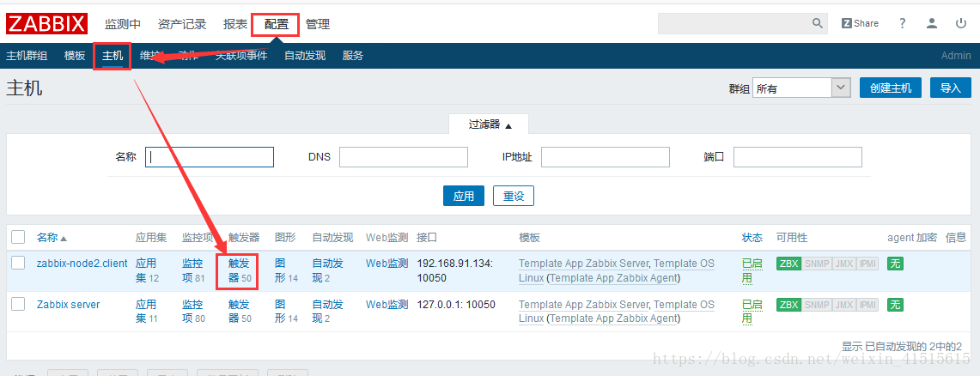Tick the select-all hosts checkbox

pyautogui.click(x=18, y=237)
